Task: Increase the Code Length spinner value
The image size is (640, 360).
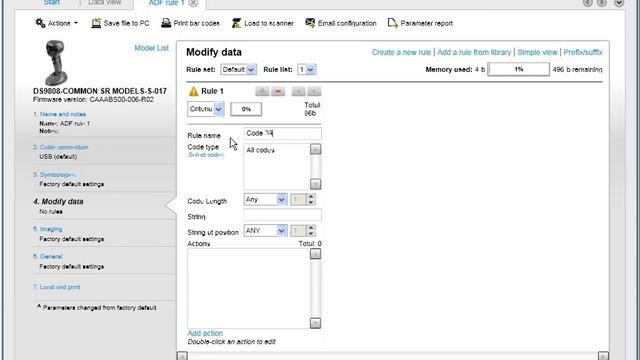Action: click(x=311, y=196)
